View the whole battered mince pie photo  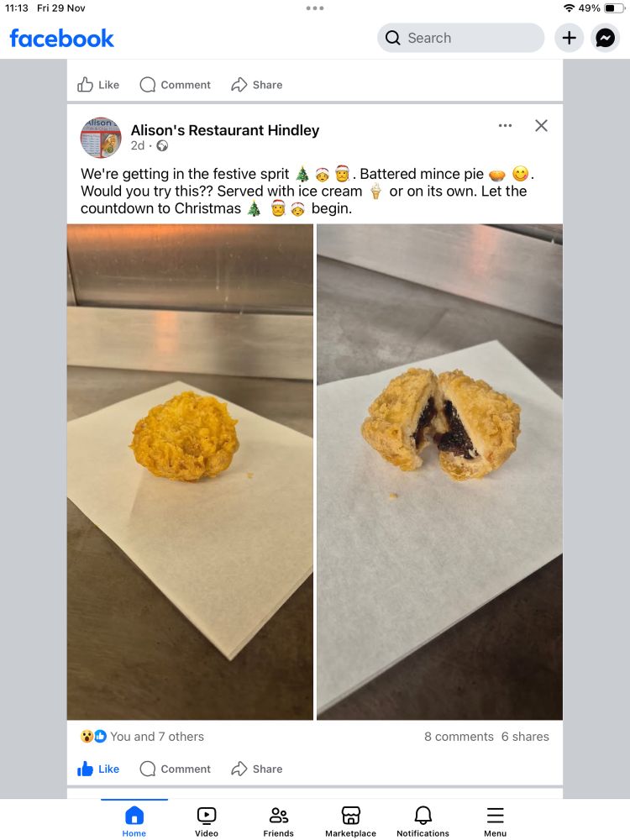click(x=190, y=472)
